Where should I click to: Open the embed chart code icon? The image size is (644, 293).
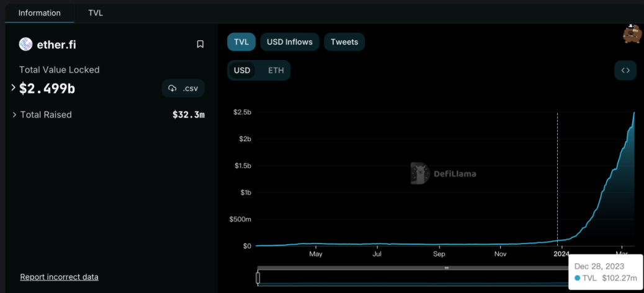[625, 71]
